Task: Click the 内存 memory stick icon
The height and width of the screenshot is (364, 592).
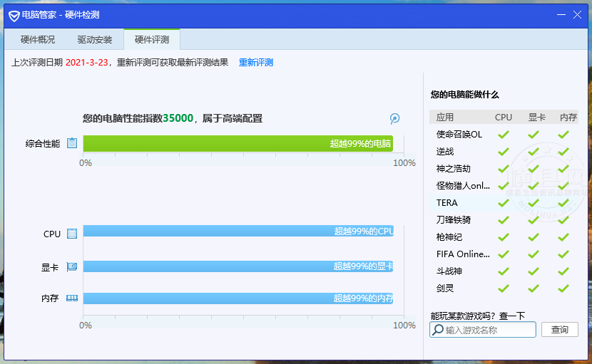Action: (72, 298)
